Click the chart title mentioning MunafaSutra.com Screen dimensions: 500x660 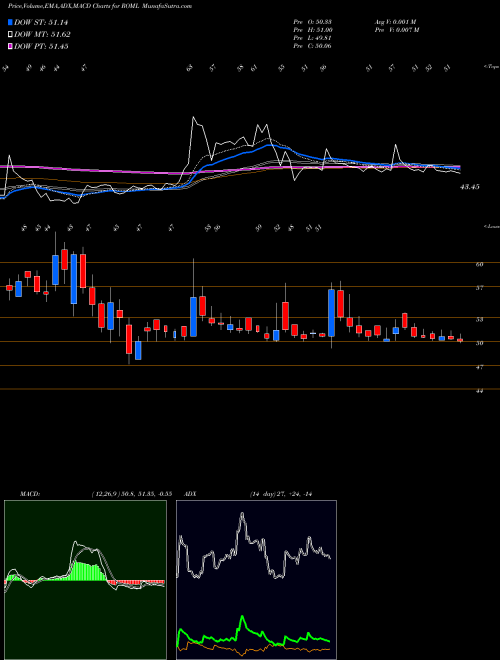[100, 7]
